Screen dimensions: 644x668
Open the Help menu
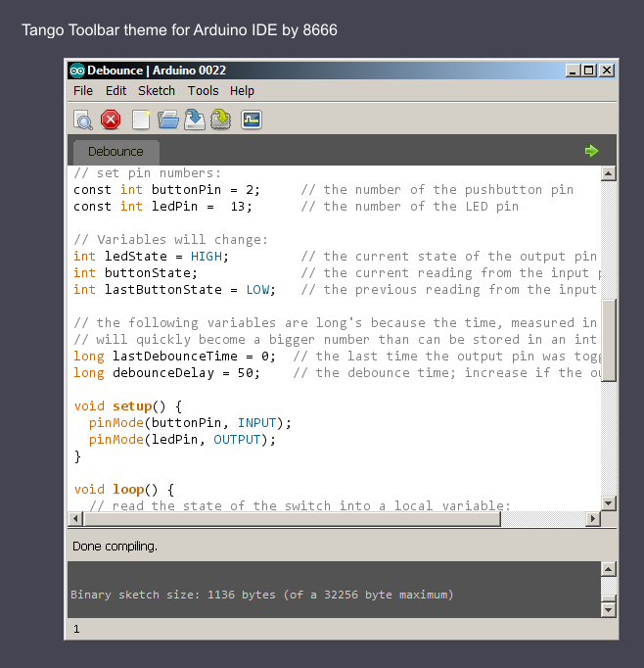tap(242, 91)
